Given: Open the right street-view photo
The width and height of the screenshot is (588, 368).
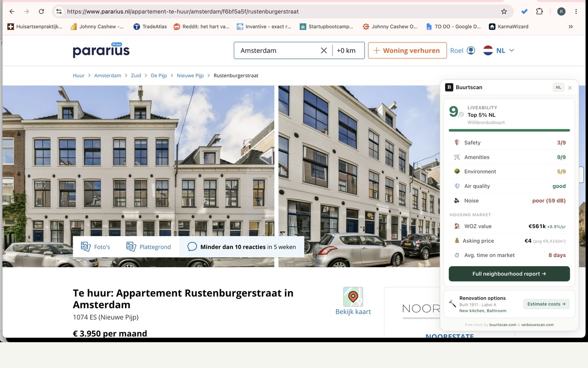Looking at the screenshot, I should pyautogui.click(x=359, y=176).
